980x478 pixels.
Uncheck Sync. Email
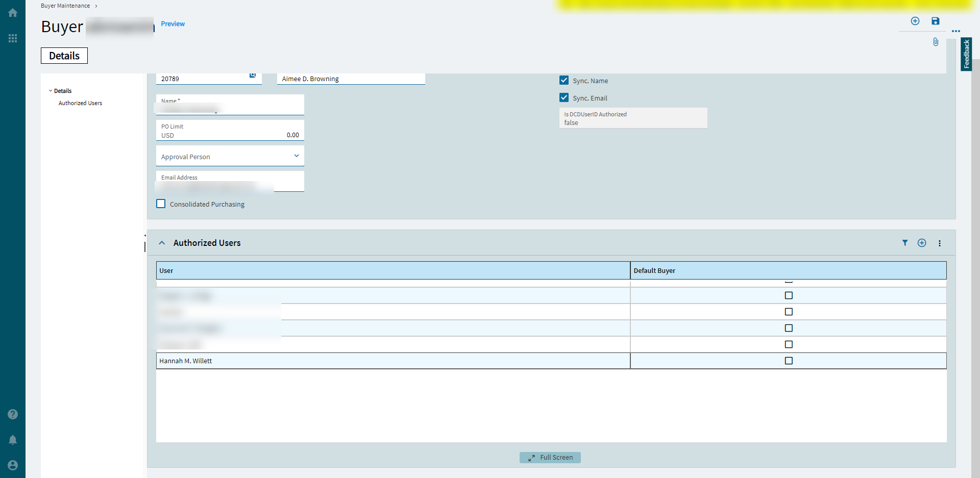click(564, 97)
